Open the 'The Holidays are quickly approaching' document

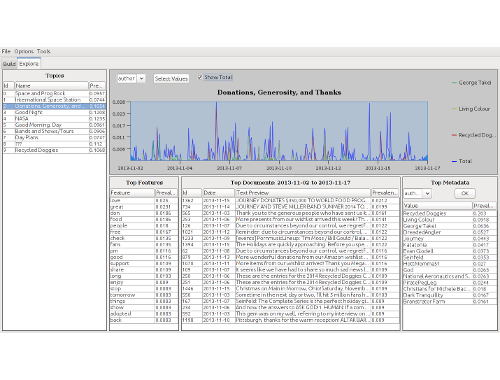290,245
